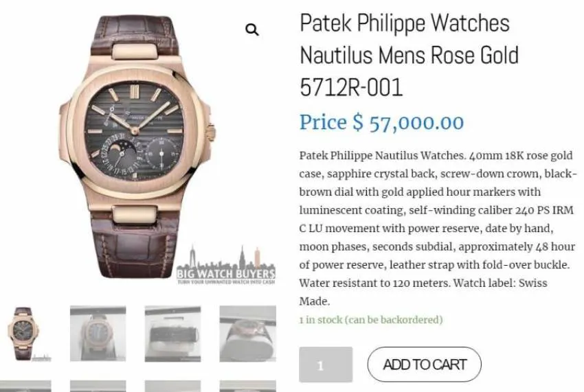This screenshot has width=584, height=392.
Task: Open thumbnail in second row, first column
Action: point(25,386)
